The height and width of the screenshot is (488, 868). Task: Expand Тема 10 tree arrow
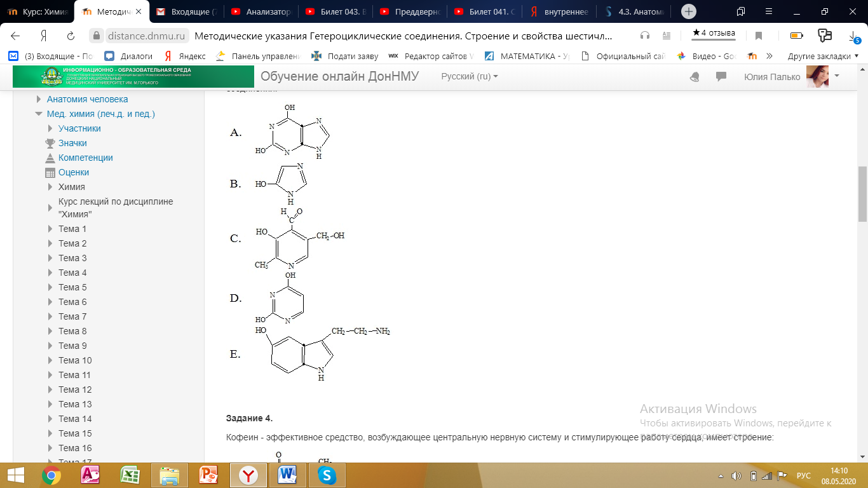pyautogui.click(x=50, y=360)
